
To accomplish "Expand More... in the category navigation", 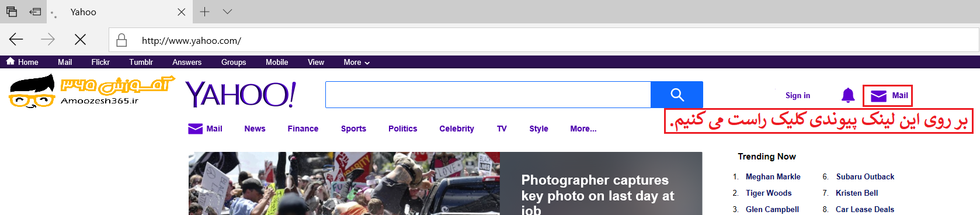I will (x=583, y=129).
